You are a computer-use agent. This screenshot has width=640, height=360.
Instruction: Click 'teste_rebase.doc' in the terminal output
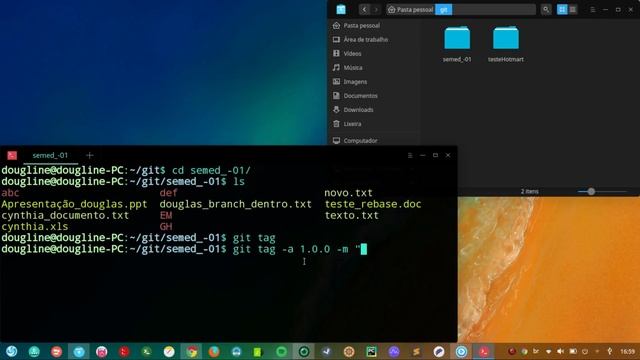tap(373, 204)
